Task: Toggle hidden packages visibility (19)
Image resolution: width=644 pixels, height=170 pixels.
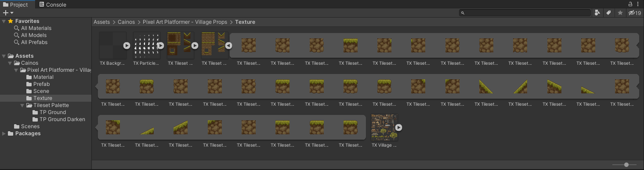Action: point(634,13)
